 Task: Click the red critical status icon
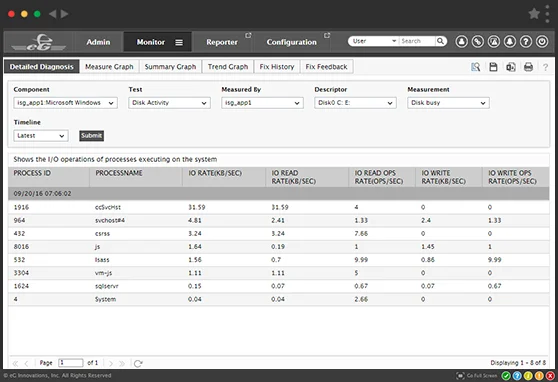(x=550, y=376)
